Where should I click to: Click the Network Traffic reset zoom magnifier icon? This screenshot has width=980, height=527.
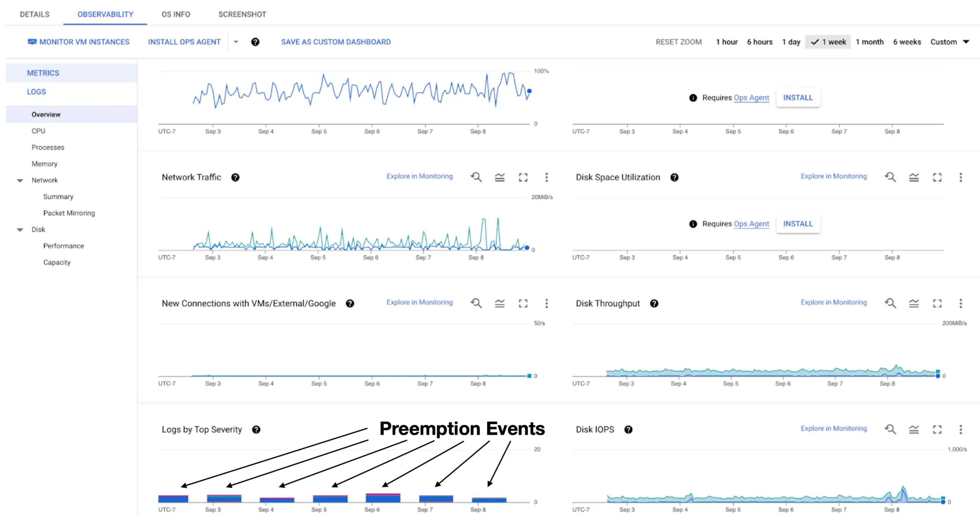[x=476, y=177]
